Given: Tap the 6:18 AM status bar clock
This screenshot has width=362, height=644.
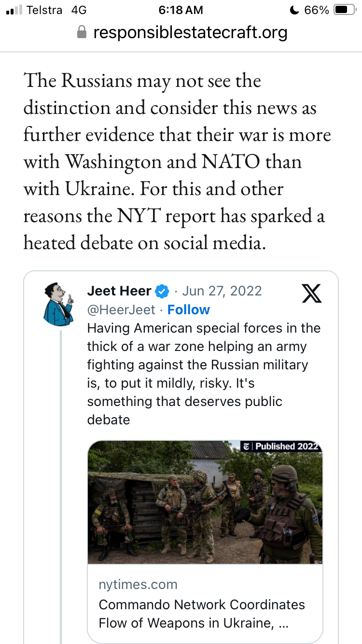Looking at the screenshot, I should coord(181,10).
